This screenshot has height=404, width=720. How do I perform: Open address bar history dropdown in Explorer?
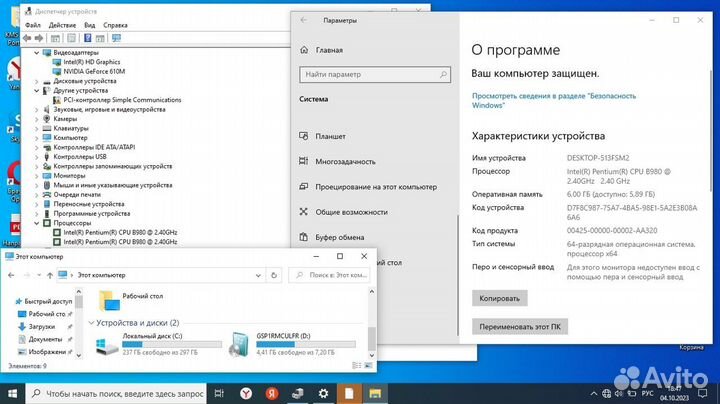pos(258,275)
